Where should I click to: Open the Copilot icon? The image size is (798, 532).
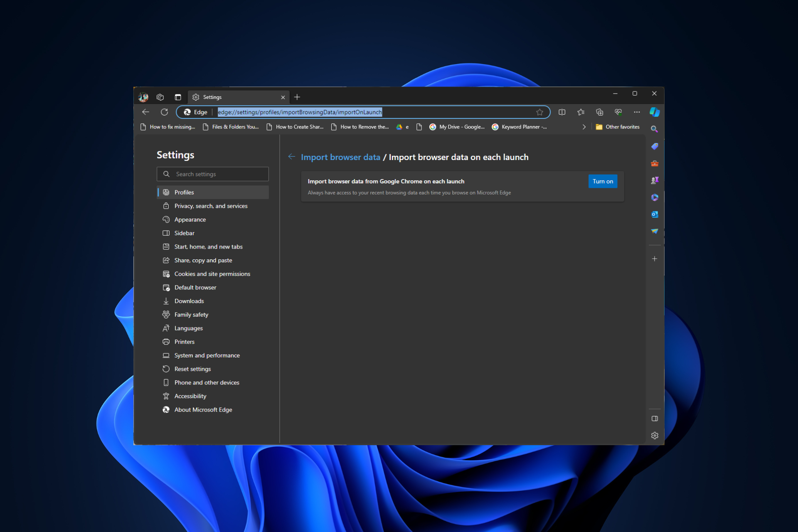(x=655, y=112)
